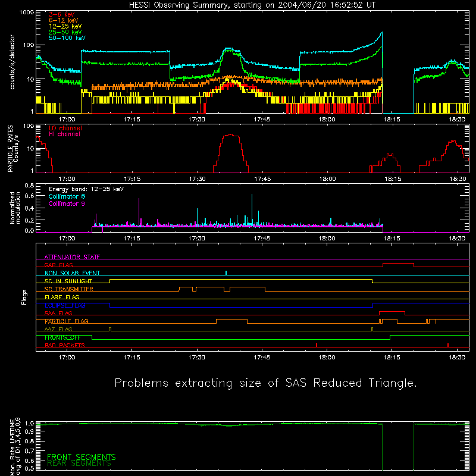Click the PARTICLE_FLAG label
Image resolution: width=476 pixels, height=476 pixels.
coord(67,321)
